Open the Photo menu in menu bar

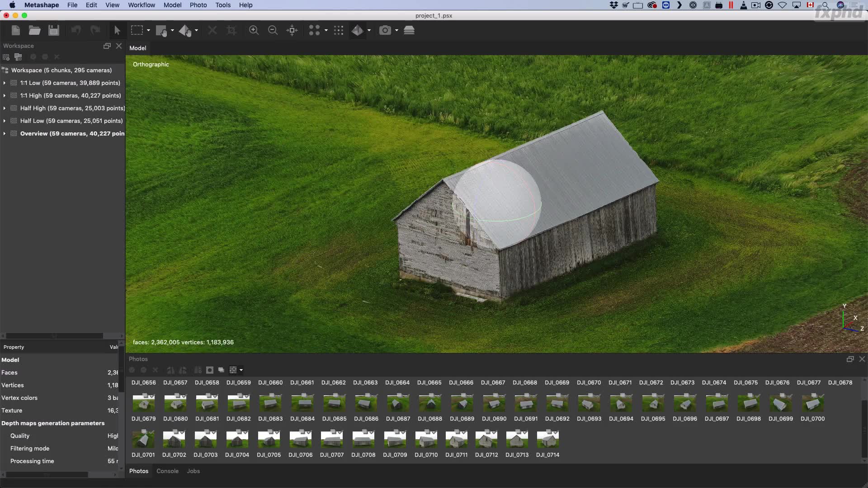[198, 5]
